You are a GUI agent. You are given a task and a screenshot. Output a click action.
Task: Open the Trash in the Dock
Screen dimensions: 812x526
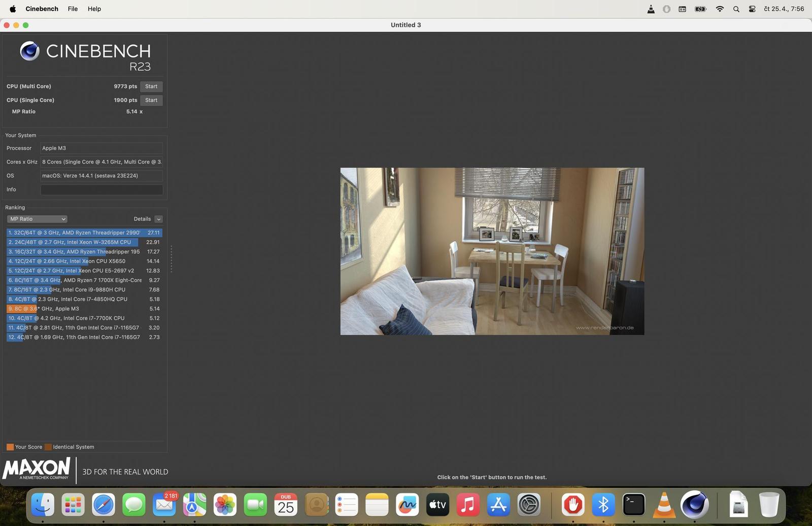coord(769,505)
